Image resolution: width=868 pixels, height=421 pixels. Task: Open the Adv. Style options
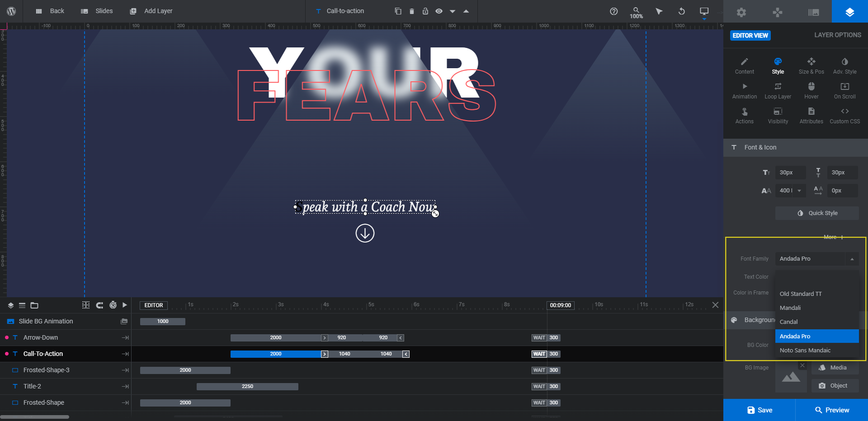tap(845, 66)
